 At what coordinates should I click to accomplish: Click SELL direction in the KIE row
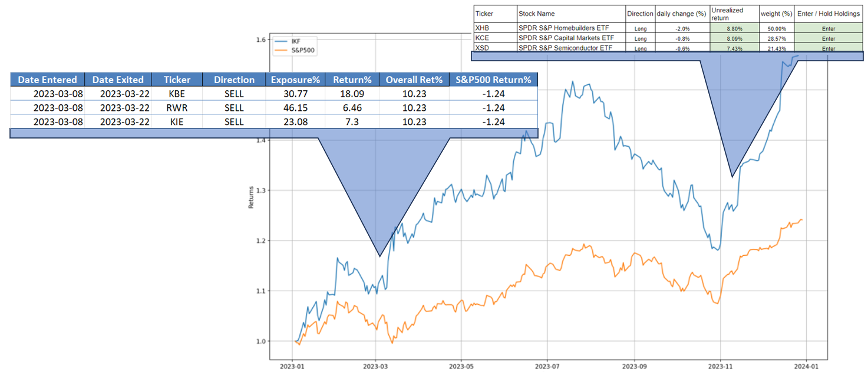pyautogui.click(x=234, y=121)
